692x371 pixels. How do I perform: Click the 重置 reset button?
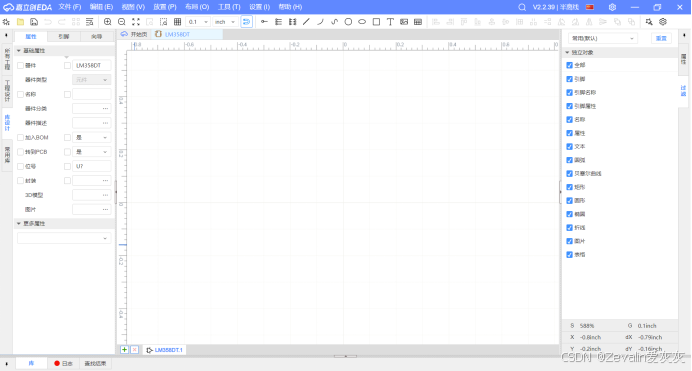661,38
